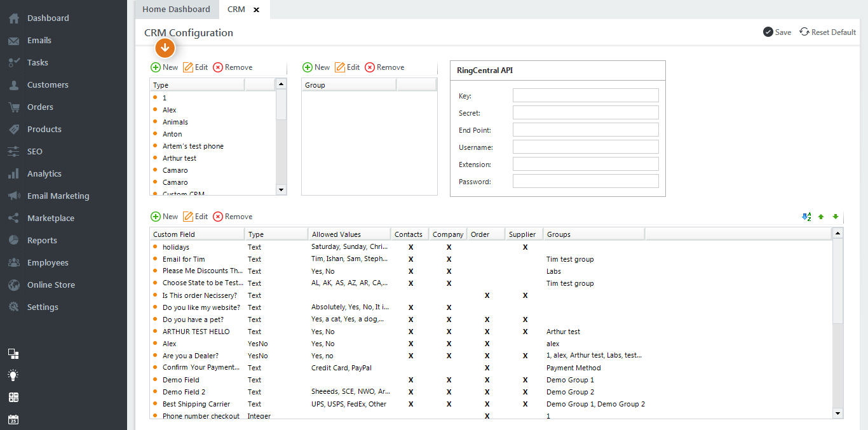This screenshot has height=430, width=868.
Task: Click the lightbulb icon in the sidebar
Action: tap(13, 375)
